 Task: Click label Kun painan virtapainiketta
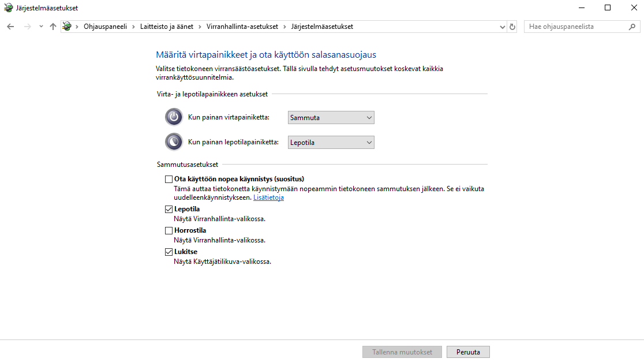click(x=229, y=118)
